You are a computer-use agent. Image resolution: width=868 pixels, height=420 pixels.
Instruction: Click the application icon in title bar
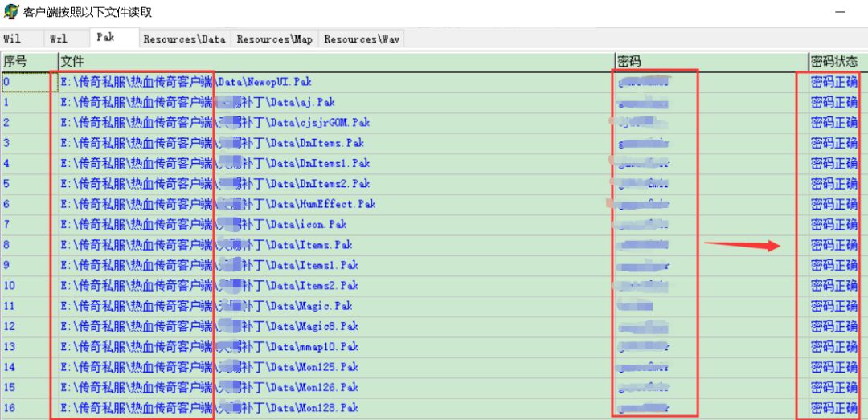point(11,11)
